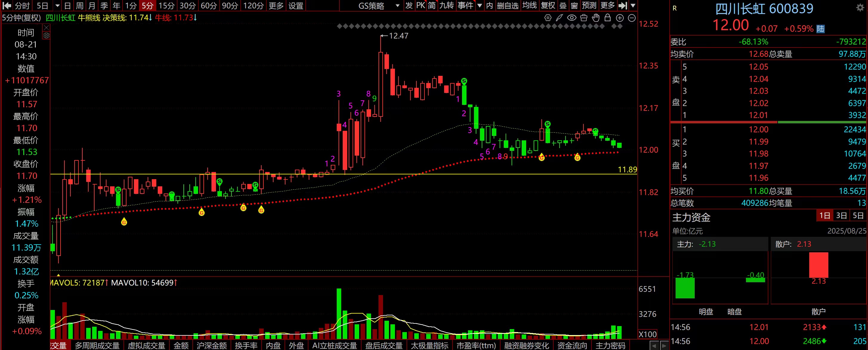
Task: Switch to 60分 period
Action: tap(209, 6)
